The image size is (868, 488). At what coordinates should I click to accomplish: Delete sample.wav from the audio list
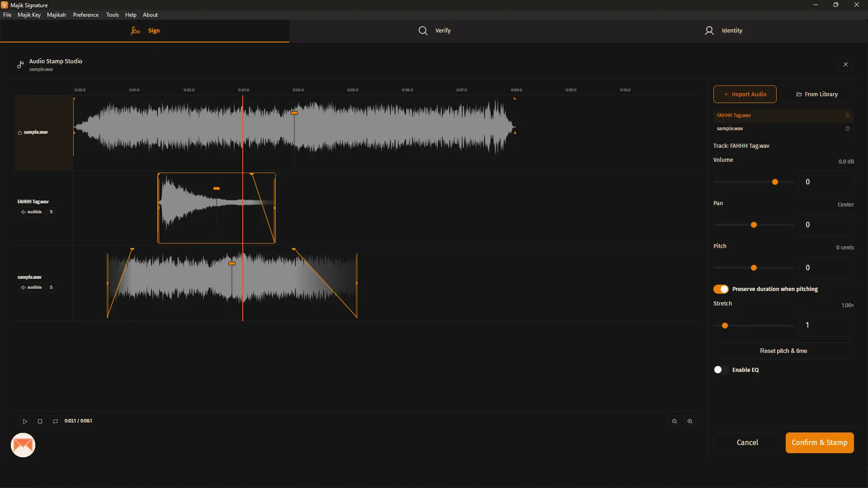coord(848,129)
